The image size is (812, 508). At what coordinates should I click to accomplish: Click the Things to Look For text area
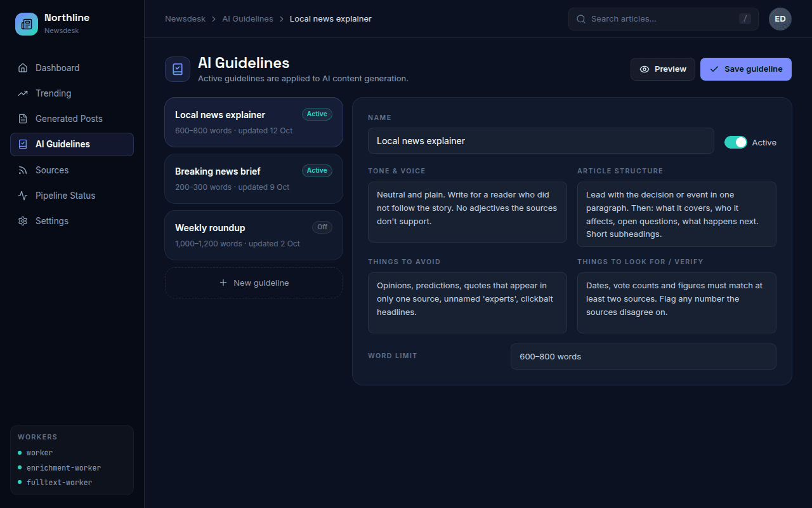(x=677, y=303)
